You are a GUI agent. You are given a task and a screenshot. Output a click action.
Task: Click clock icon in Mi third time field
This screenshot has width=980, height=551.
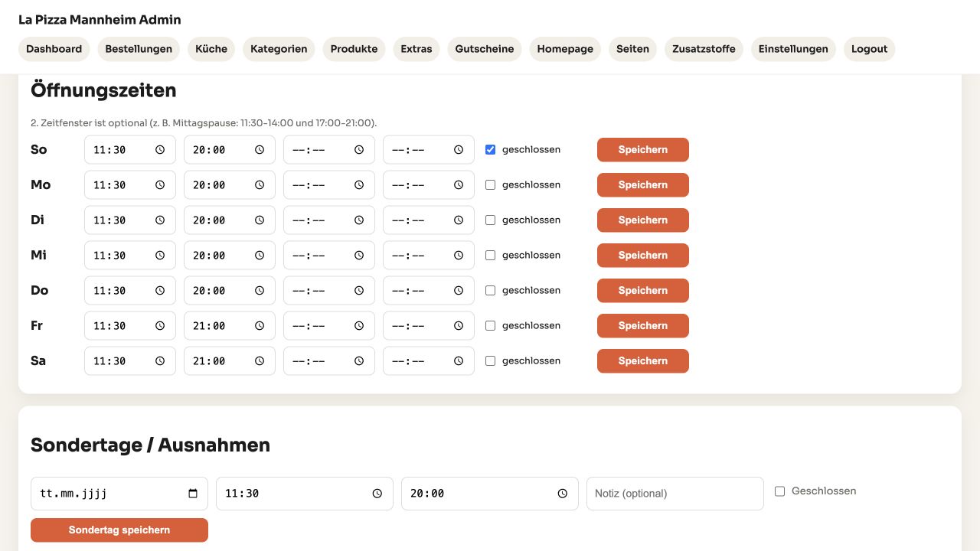pyautogui.click(x=359, y=256)
